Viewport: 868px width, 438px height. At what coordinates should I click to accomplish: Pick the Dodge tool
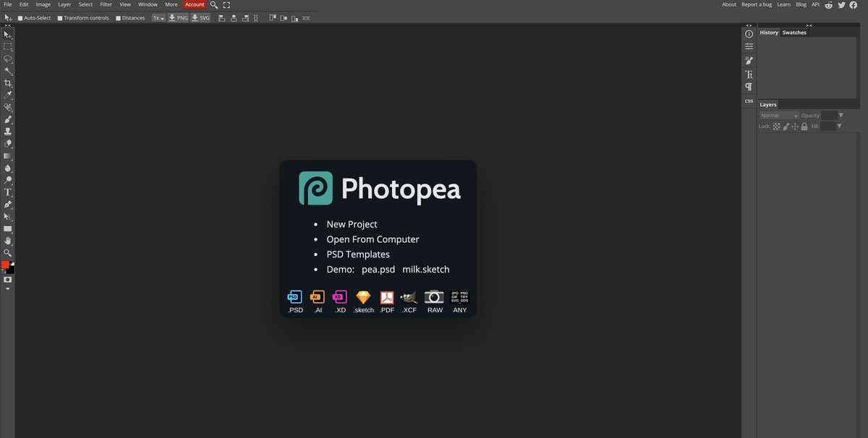click(8, 180)
